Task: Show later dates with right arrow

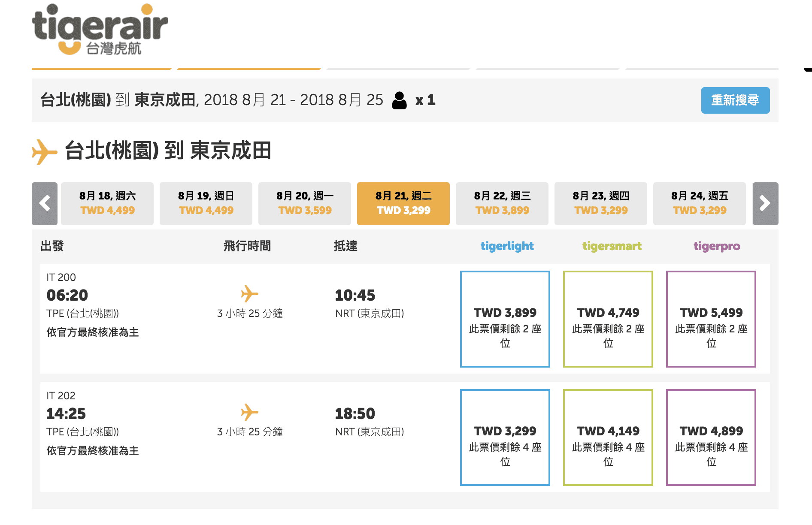Action: click(x=765, y=203)
